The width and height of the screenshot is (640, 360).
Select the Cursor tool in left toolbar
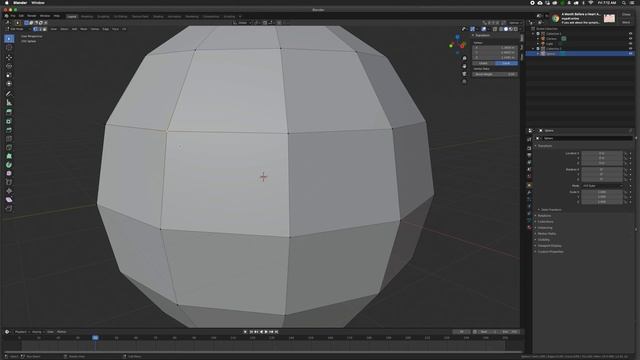[x=9, y=48]
